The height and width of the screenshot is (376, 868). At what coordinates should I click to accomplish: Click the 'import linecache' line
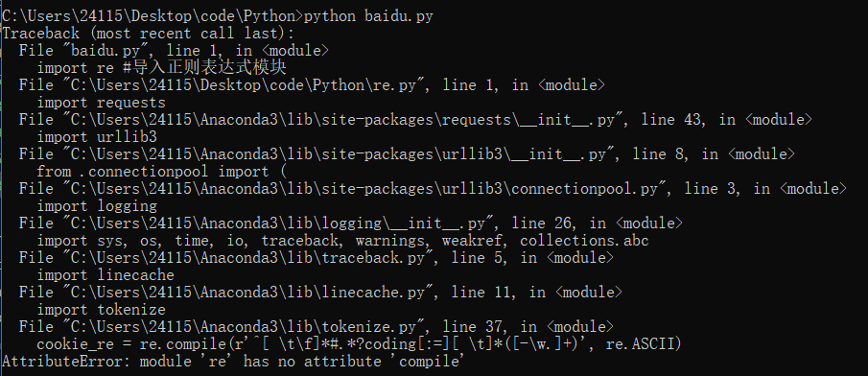tap(106, 275)
